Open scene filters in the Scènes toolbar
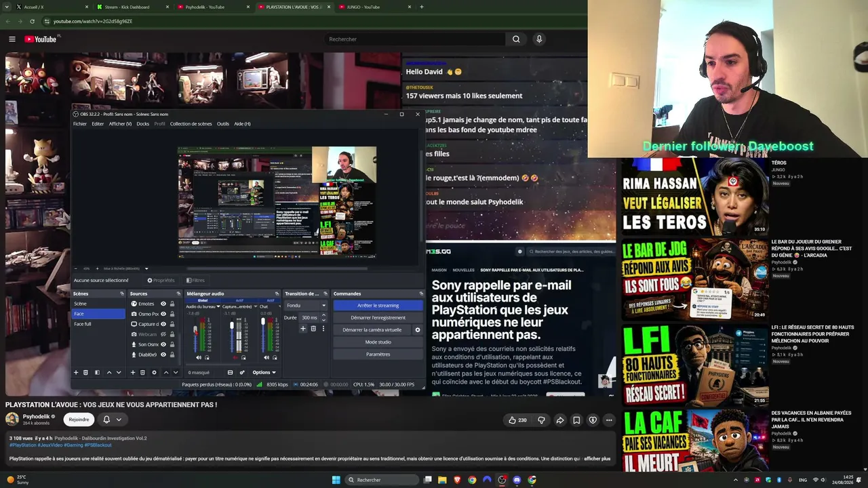 coord(97,372)
